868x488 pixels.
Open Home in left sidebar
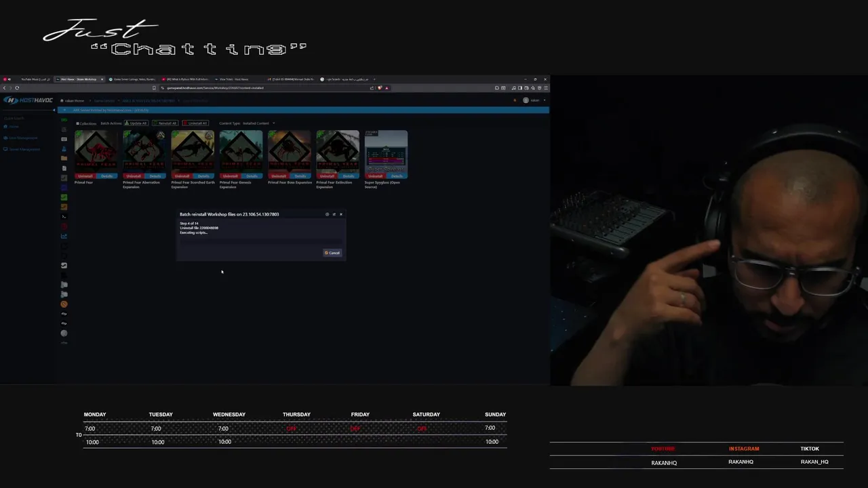click(x=11, y=127)
